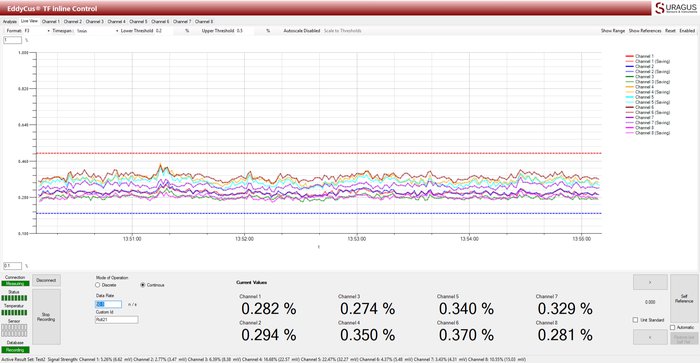This screenshot has width=700, height=363.
Task: Click the Stop Recording button
Action: click(46, 317)
